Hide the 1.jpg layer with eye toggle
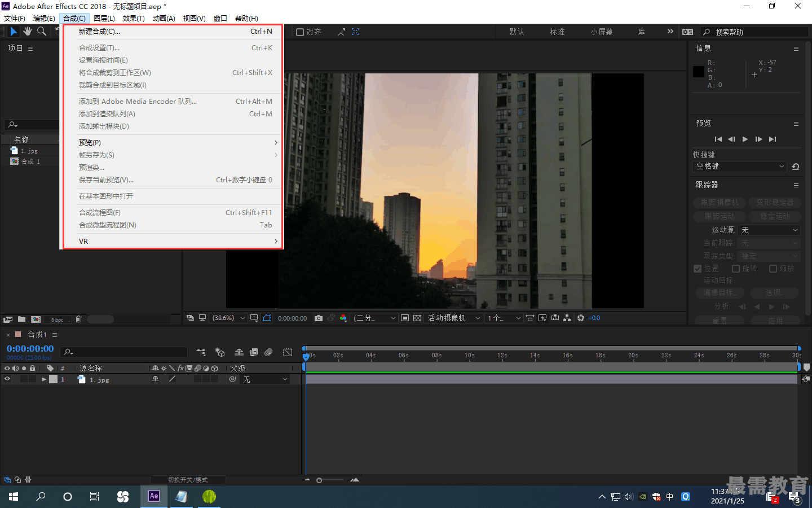 [x=7, y=379]
